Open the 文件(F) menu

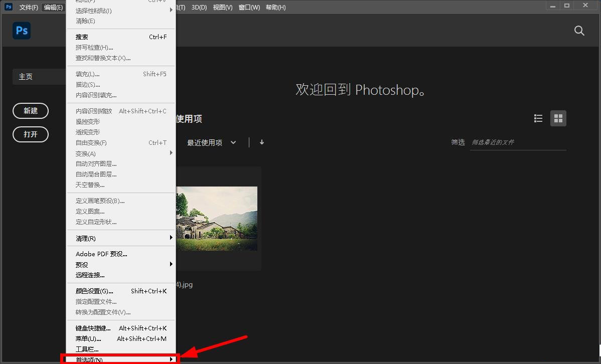[29, 8]
